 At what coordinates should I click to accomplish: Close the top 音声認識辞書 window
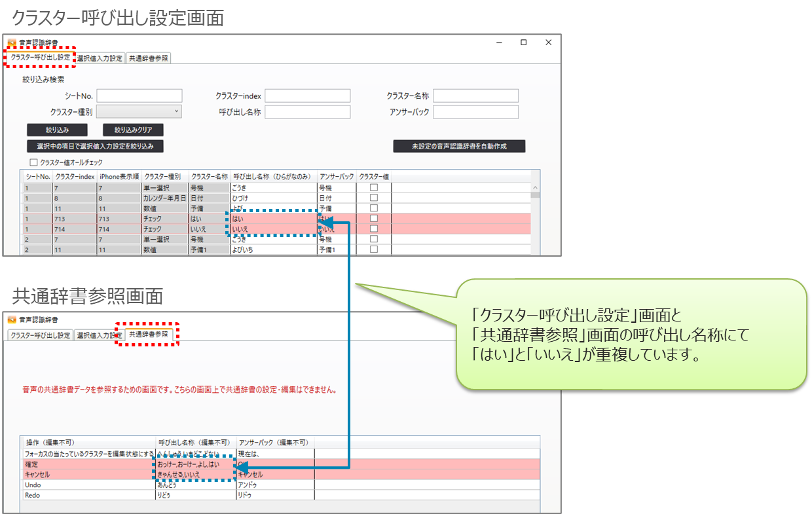click(x=548, y=43)
